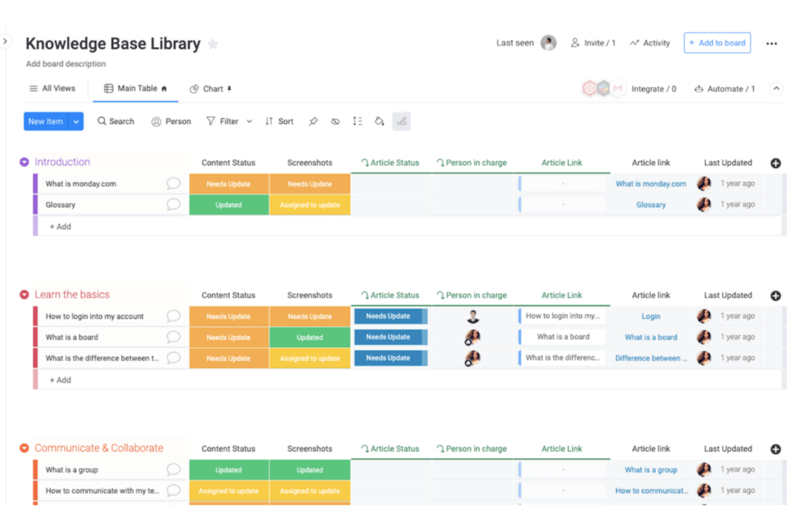Image resolution: width=798 pixels, height=532 pixels.
Task: Open the conversation bubble for Glossary
Action: (x=173, y=204)
